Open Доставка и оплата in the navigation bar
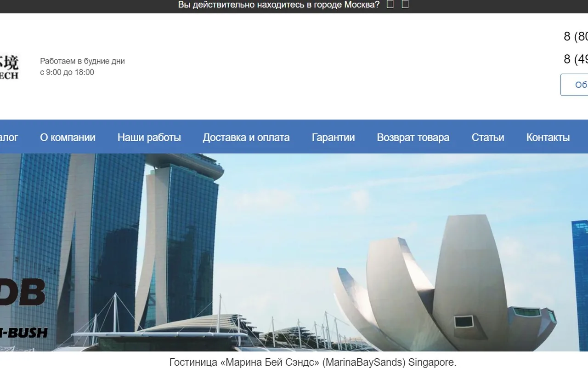588x368 pixels. [x=246, y=138]
